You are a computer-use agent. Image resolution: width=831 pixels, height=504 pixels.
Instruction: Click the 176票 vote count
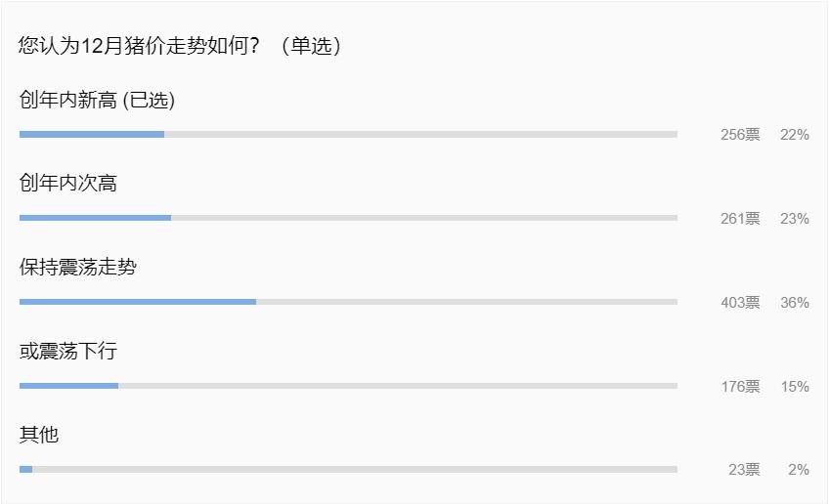[x=740, y=387]
